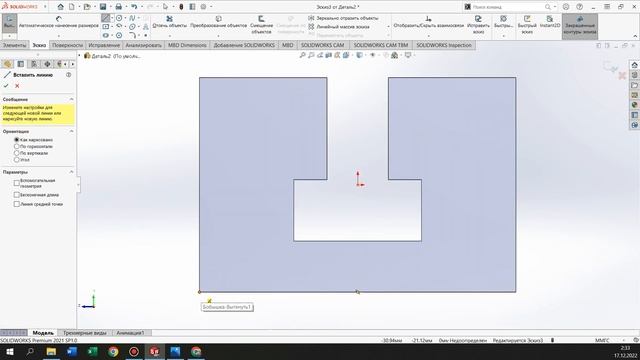
Task: Select the Circle sketch tool
Action: (x=119, y=18)
